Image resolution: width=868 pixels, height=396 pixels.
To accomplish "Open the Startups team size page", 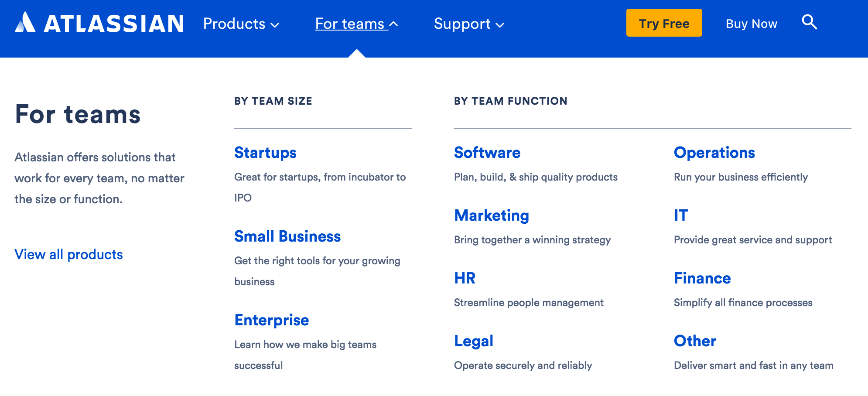I will 265,153.
